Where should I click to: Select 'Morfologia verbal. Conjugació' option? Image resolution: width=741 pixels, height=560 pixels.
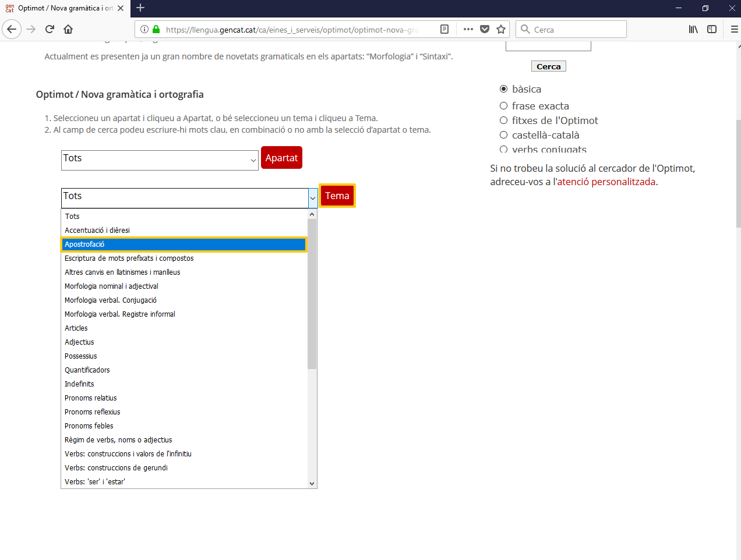click(x=111, y=300)
